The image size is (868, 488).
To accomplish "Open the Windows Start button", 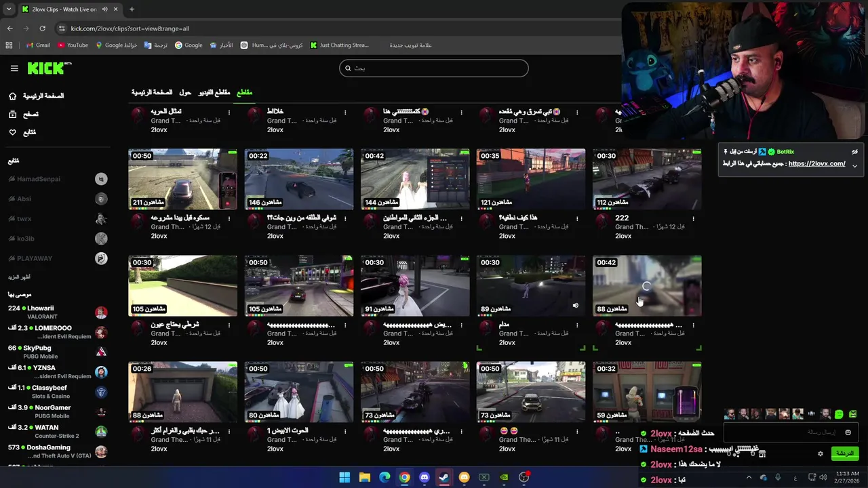I will tap(344, 477).
